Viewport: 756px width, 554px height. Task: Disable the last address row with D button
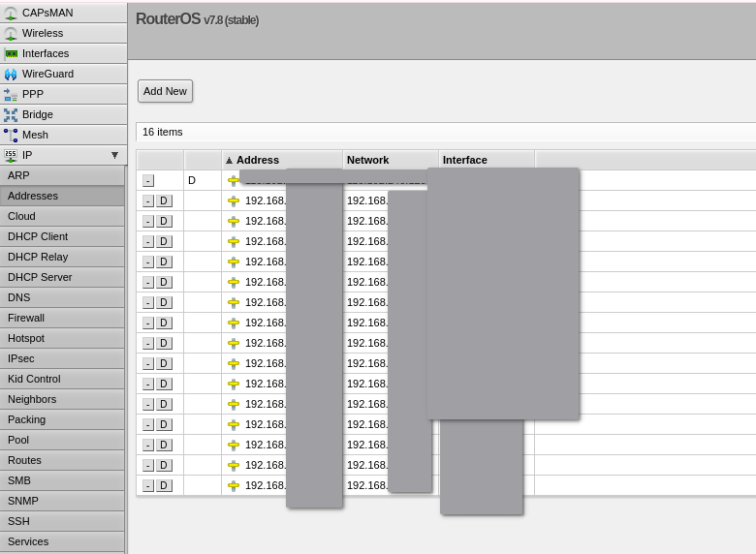pos(164,485)
